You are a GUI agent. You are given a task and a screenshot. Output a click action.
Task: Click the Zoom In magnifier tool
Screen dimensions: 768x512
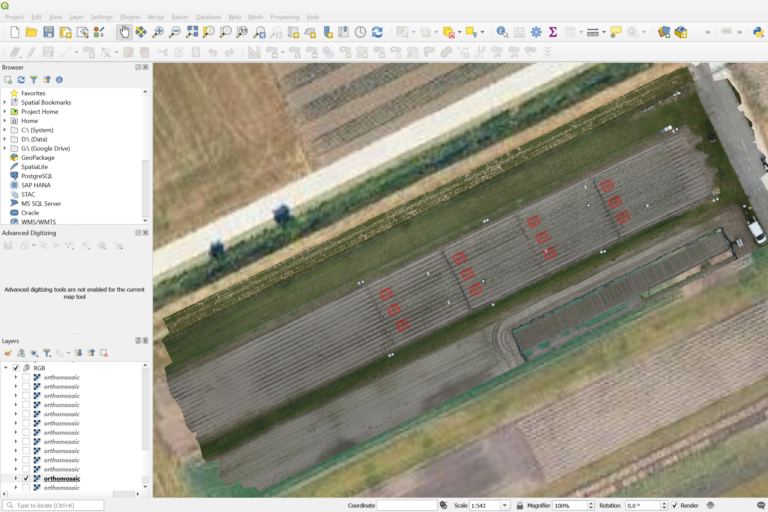(x=158, y=32)
